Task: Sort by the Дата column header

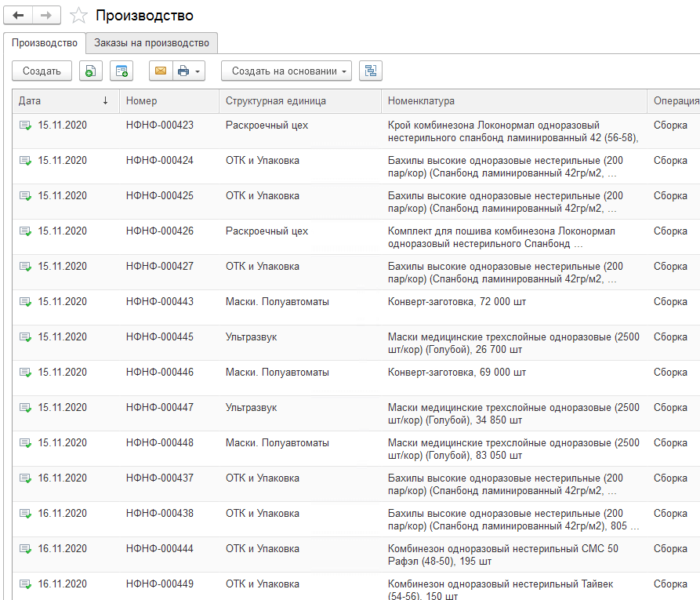Action: click(x=63, y=101)
